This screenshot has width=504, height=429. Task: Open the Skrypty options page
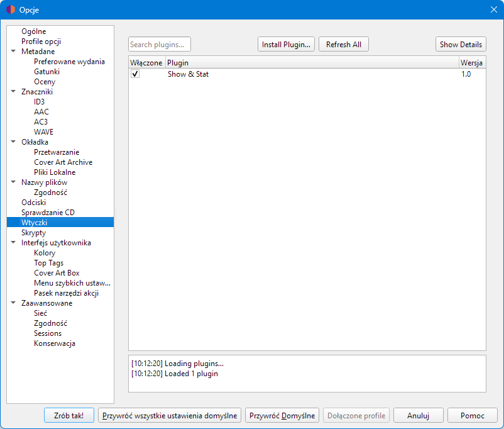pos(33,233)
